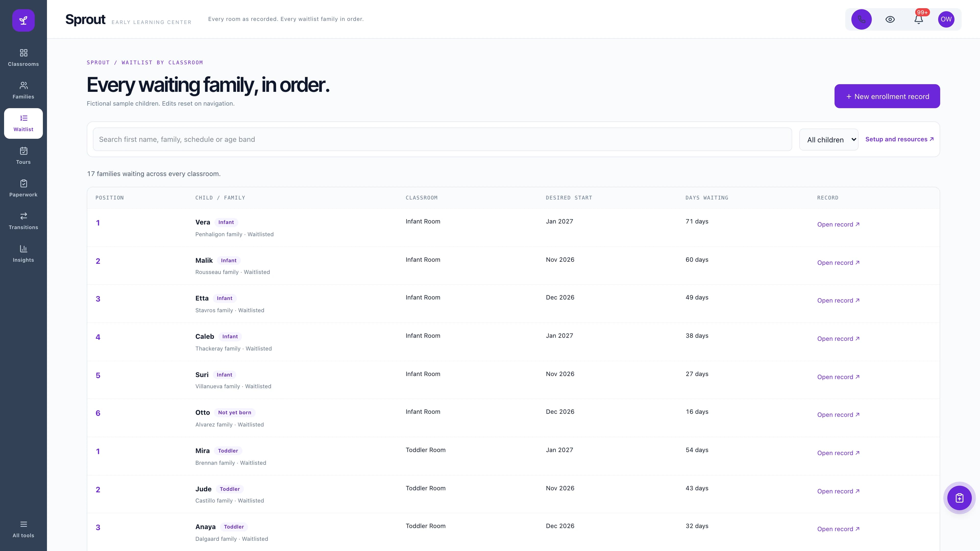This screenshot has width=980, height=551.
Task: Open record for Otto
Action: (x=838, y=415)
